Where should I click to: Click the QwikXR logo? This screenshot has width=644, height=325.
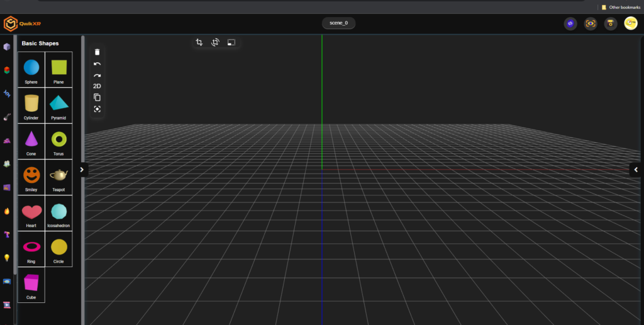point(22,24)
